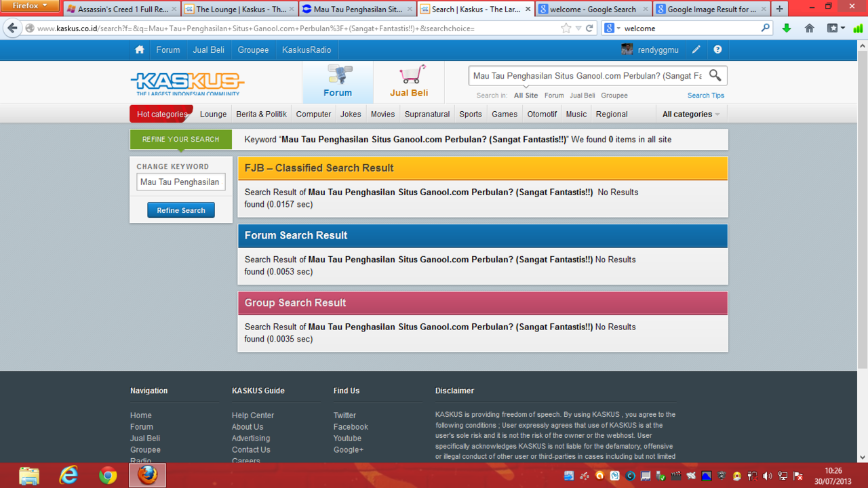
Task: Open the Otomotif category
Action: tap(542, 114)
